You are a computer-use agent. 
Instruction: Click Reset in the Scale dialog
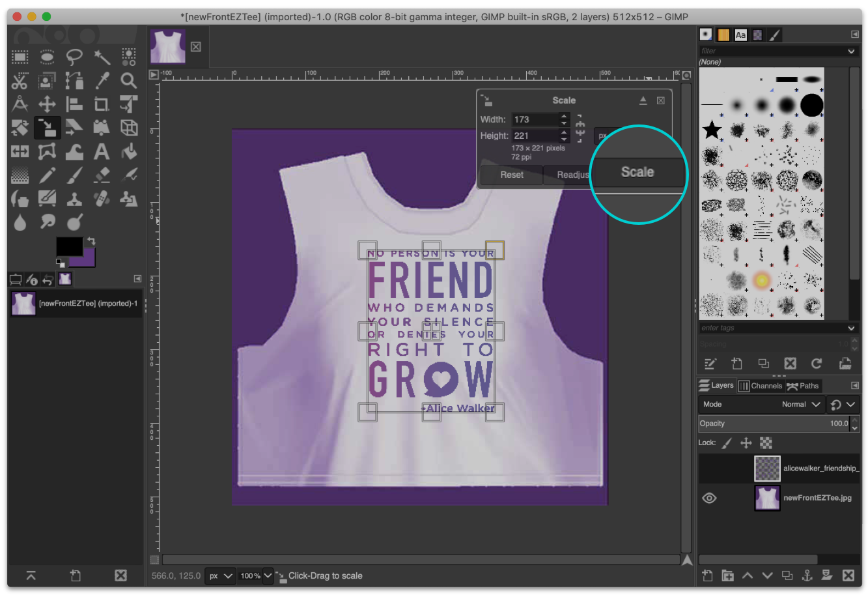[x=512, y=175]
